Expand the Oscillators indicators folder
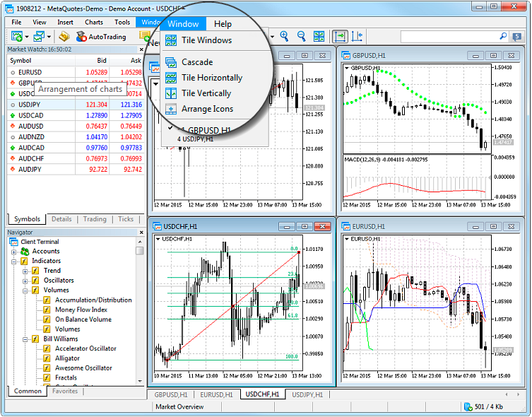Image resolution: width=532 pixels, height=417 pixels. (25, 281)
